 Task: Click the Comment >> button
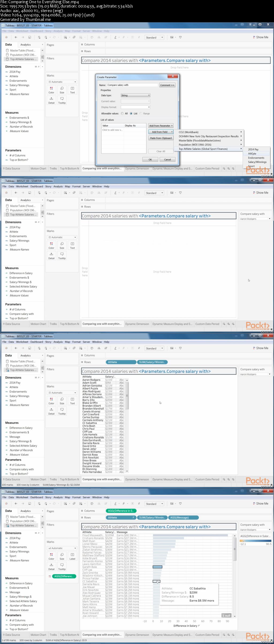(x=167, y=85)
